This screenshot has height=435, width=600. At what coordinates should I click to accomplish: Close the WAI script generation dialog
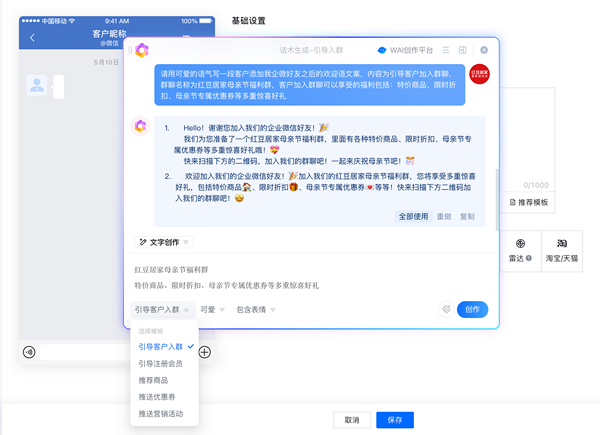tap(484, 49)
